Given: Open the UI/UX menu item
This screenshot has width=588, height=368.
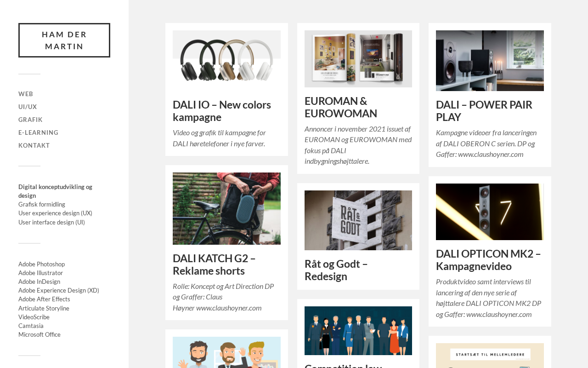Looking at the screenshot, I should click(28, 107).
